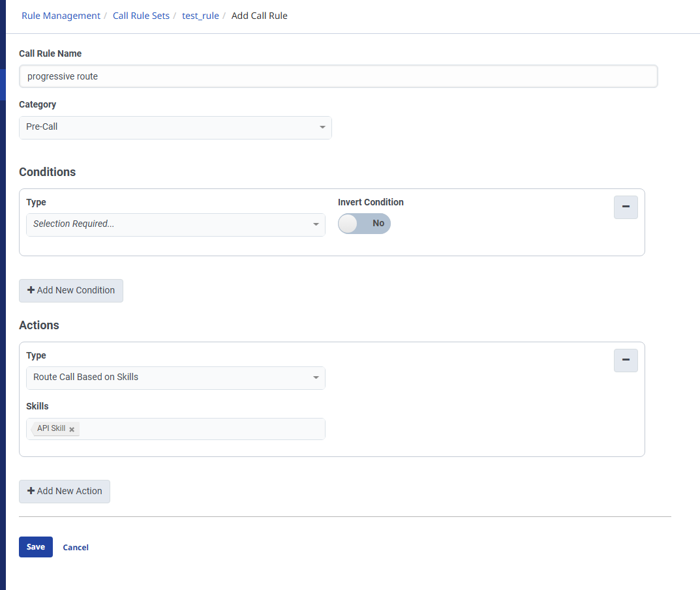Navigate to Call Rule Sets breadcrumb

click(141, 16)
